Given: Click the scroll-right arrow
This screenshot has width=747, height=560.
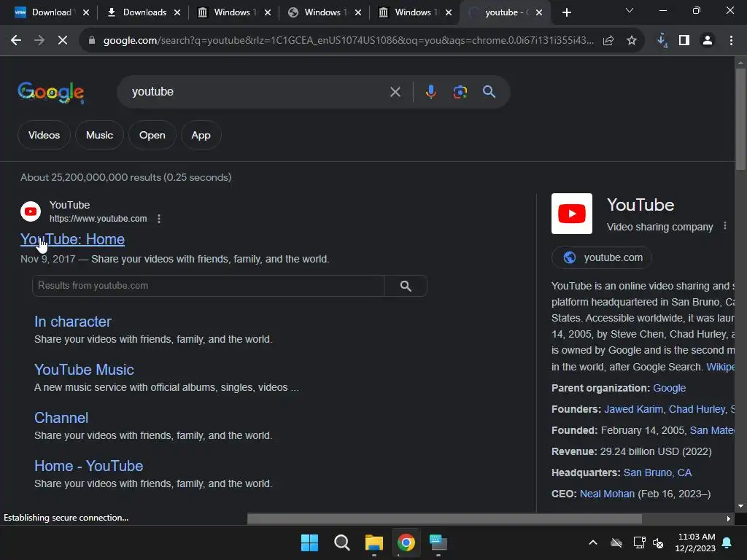Looking at the screenshot, I should click(x=729, y=518).
